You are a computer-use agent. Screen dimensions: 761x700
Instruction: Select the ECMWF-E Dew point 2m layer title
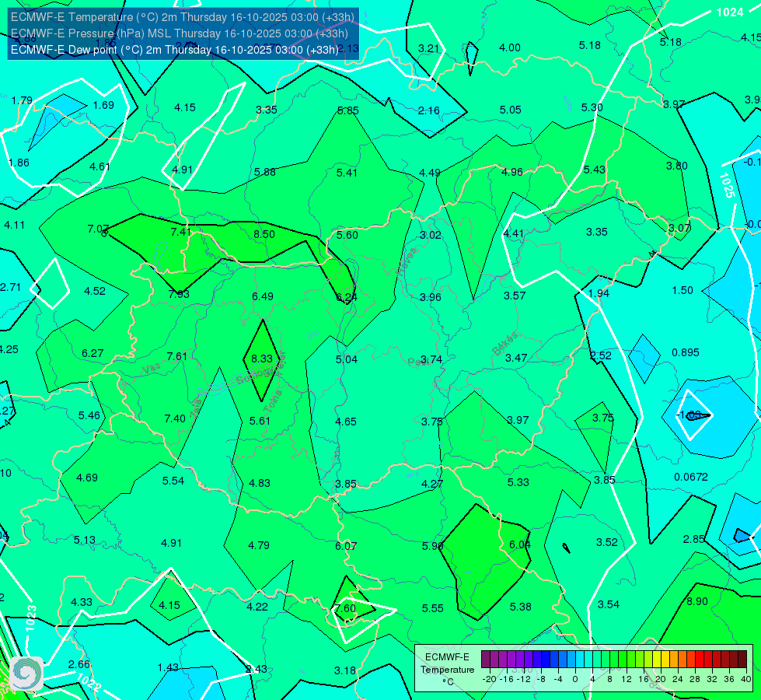coord(175,50)
